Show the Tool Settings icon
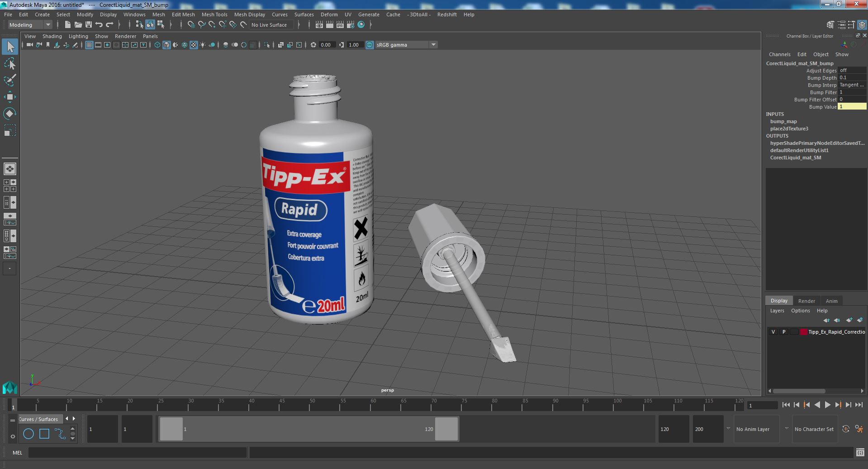Image resolution: width=868 pixels, height=469 pixels. tap(852, 25)
